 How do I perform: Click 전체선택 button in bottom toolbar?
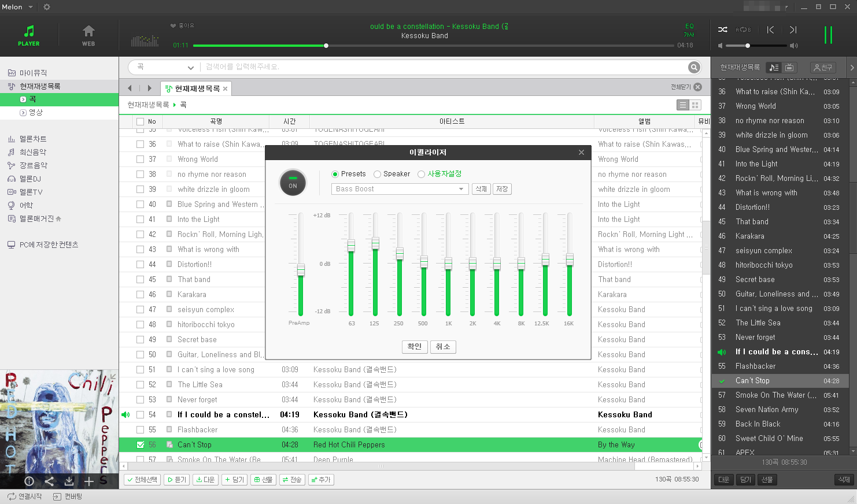142,480
